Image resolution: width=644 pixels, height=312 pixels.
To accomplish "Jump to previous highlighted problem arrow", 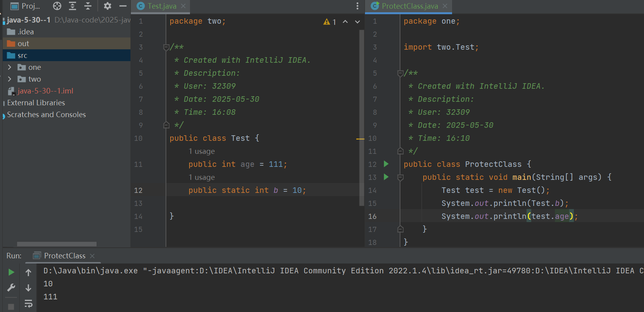I will click(345, 22).
